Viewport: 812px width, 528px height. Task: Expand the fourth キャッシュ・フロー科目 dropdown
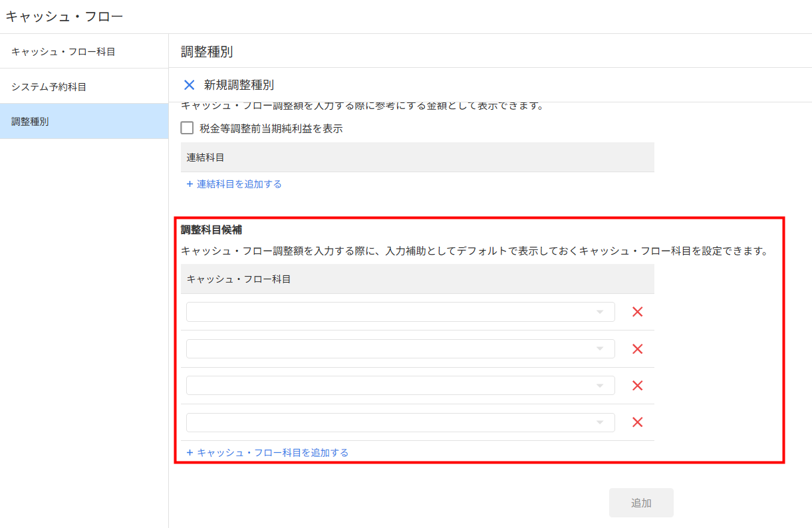click(x=400, y=422)
